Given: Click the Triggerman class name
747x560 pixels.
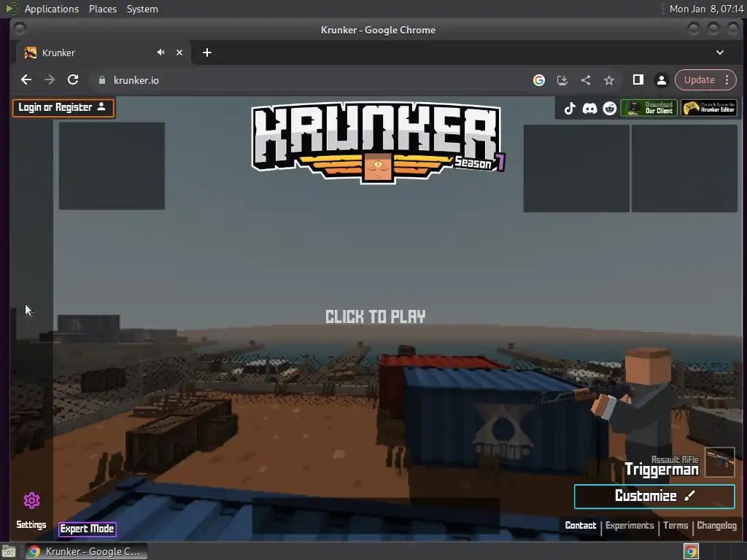Looking at the screenshot, I should (661, 470).
